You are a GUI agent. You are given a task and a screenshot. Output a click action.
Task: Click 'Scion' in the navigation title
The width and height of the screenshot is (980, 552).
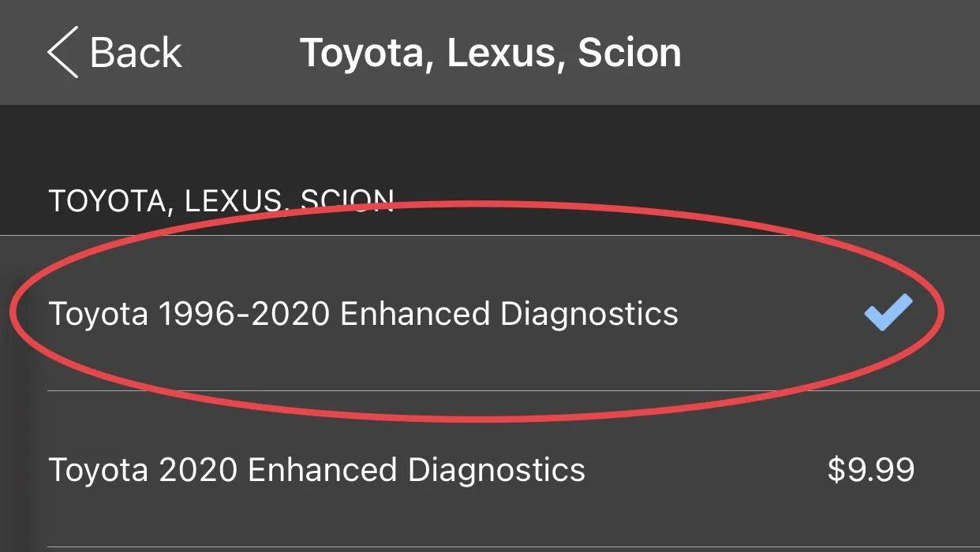click(x=629, y=52)
